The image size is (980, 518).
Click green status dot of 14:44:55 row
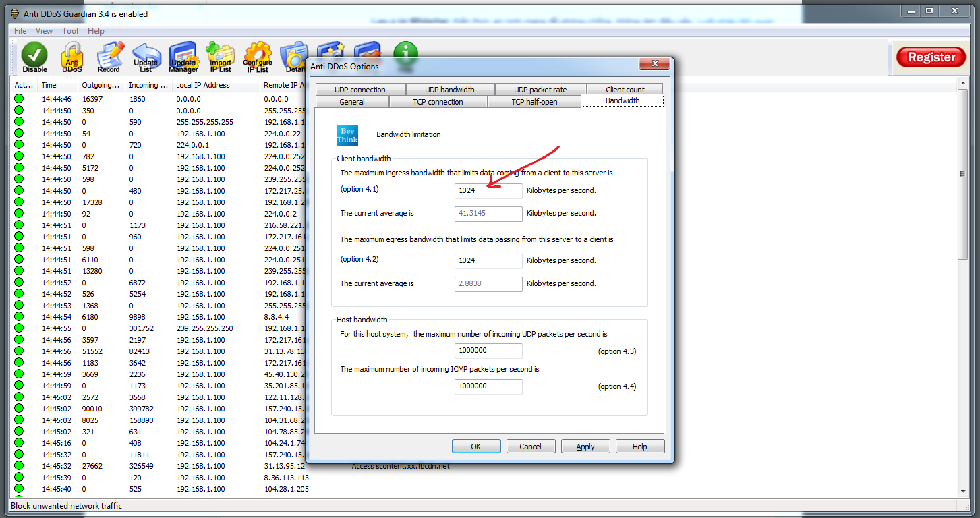(19, 328)
